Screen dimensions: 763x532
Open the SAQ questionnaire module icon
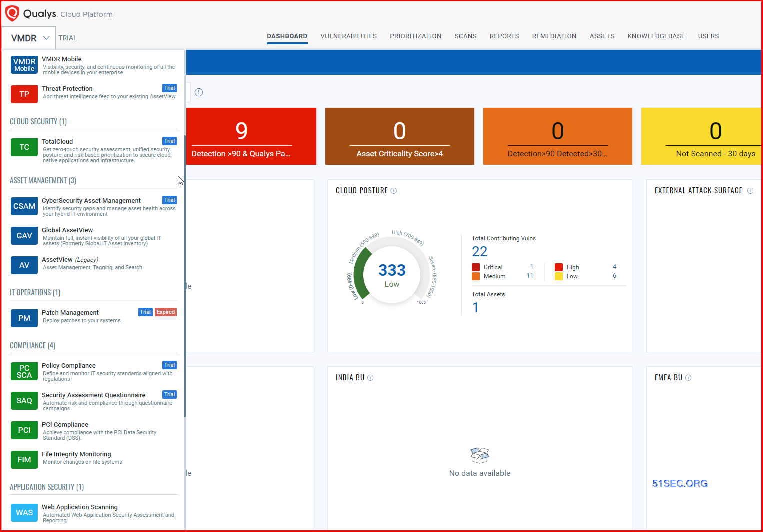pyautogui.click(x=24, y=400)
